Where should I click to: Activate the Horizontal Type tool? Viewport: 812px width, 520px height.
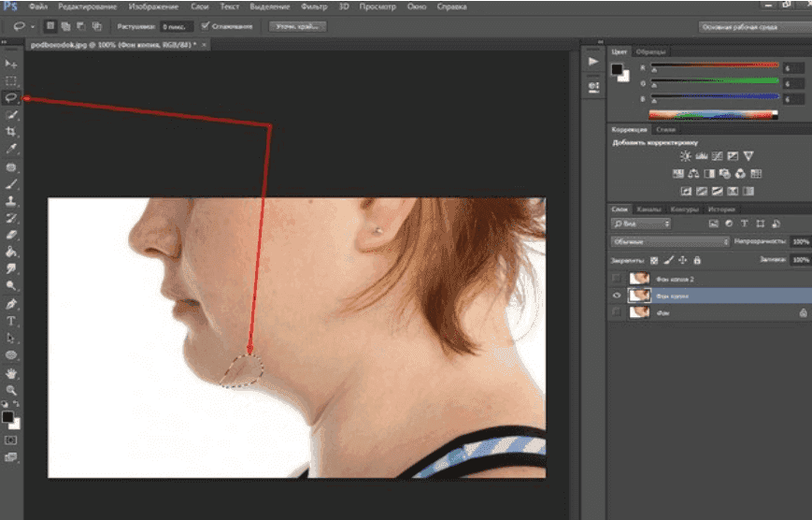11,321
